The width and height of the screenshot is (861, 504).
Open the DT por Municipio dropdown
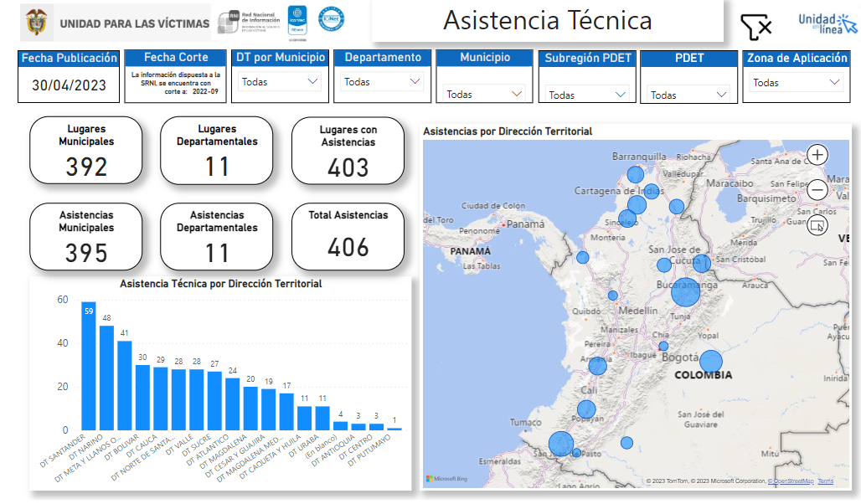click(280, 82)
